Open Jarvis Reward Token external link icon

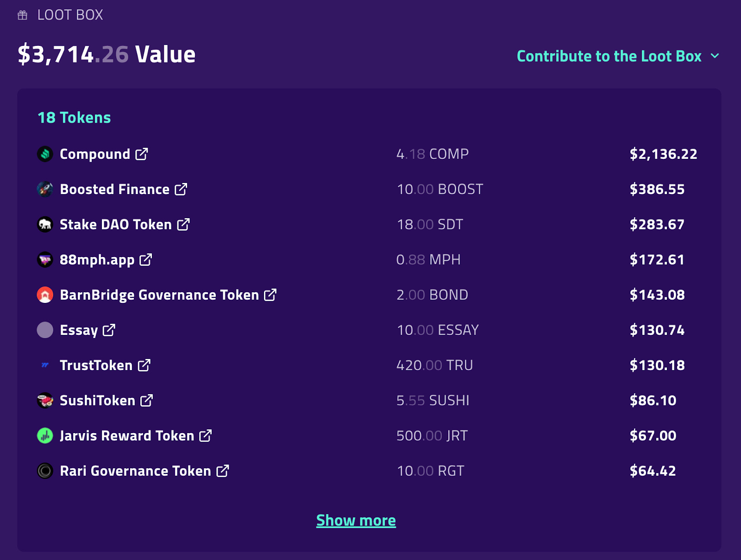pos(206,435)
